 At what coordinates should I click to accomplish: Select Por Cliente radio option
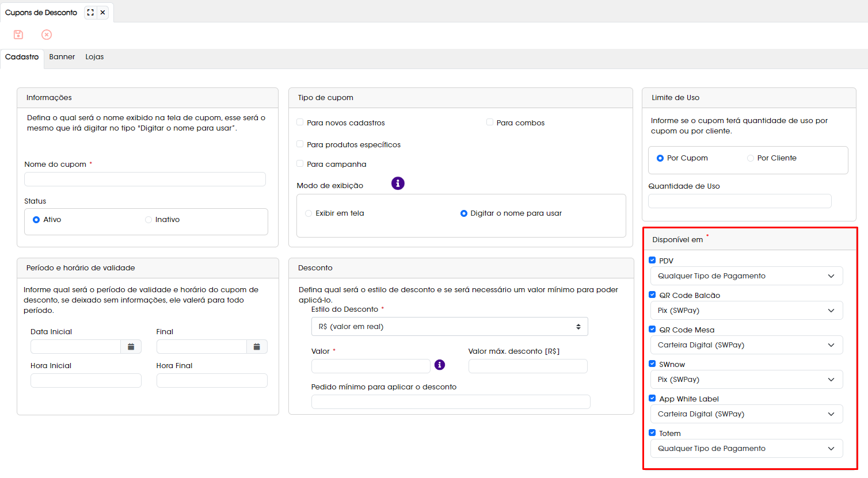click(x=751, y=158)
